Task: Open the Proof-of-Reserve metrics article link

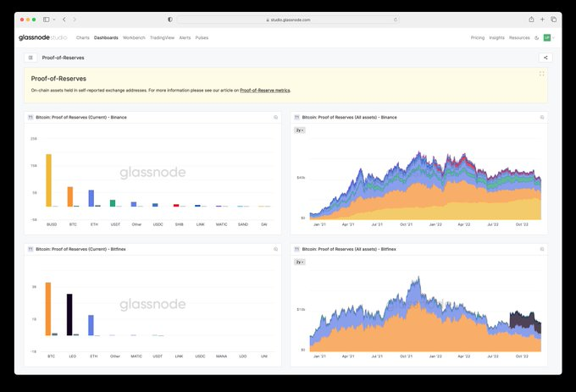Action: point(265,91)
